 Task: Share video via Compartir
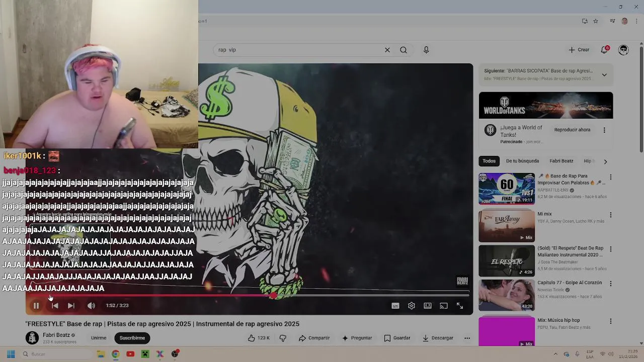tap(314, 338)
